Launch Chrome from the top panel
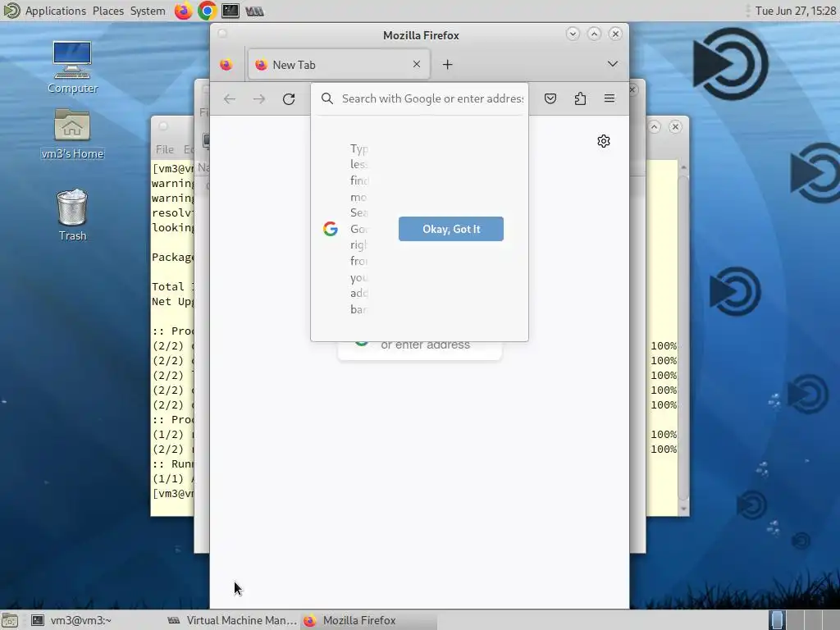Screen dimensions: 840x630 (x=207, y=11)
